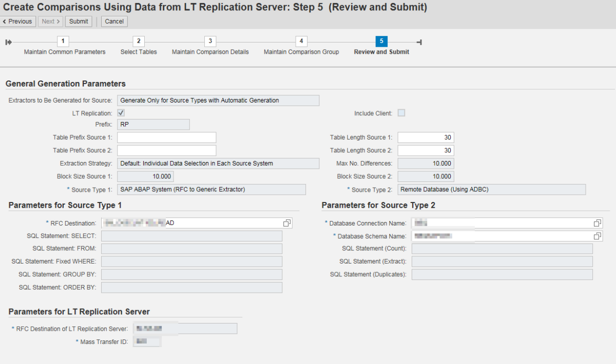Click the Extraction Strategy field
The image size is (616, 364).
pos(218,164)
